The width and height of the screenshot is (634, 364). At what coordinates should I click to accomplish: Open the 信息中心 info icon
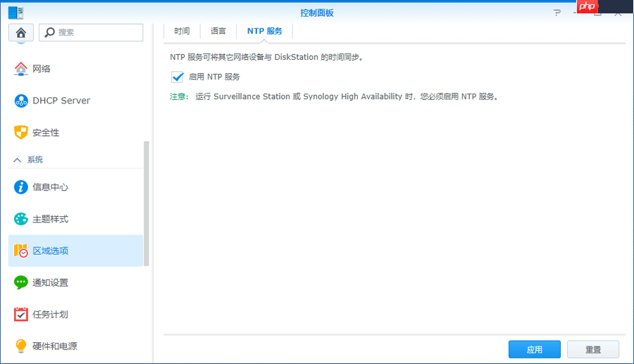(x=21, y=187)
